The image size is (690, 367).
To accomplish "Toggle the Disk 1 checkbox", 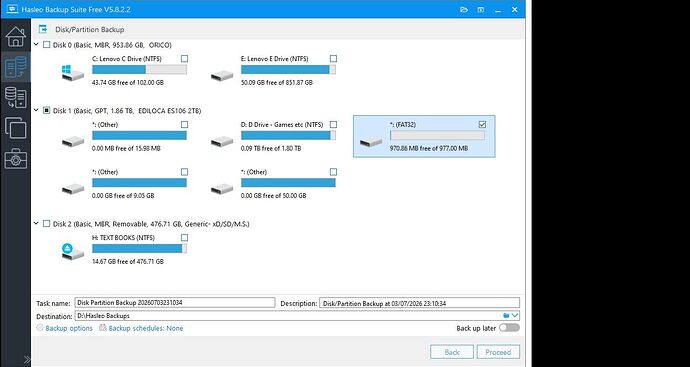I will 47,111.
